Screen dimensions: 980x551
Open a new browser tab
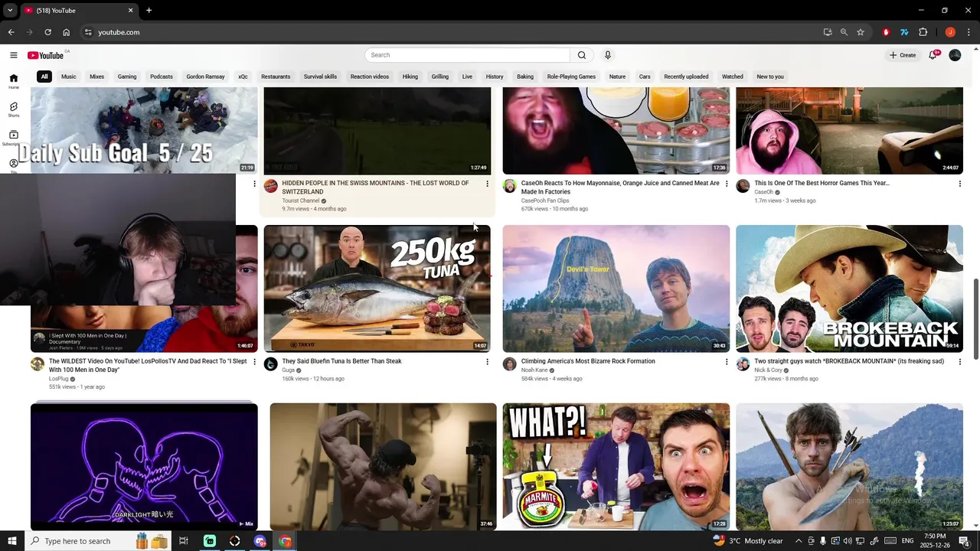[x=149, y=10]
